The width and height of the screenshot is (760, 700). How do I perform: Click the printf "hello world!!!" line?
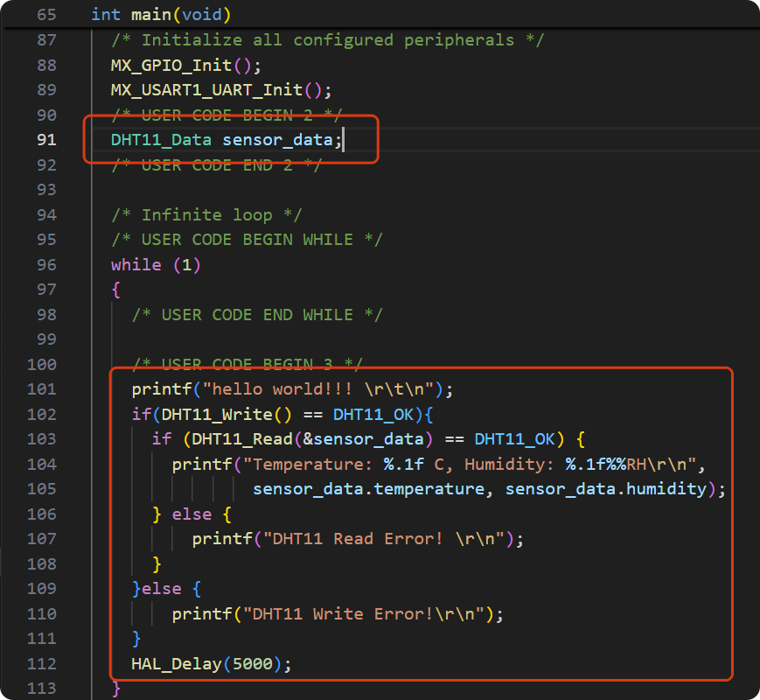click(x=292, y=389)
